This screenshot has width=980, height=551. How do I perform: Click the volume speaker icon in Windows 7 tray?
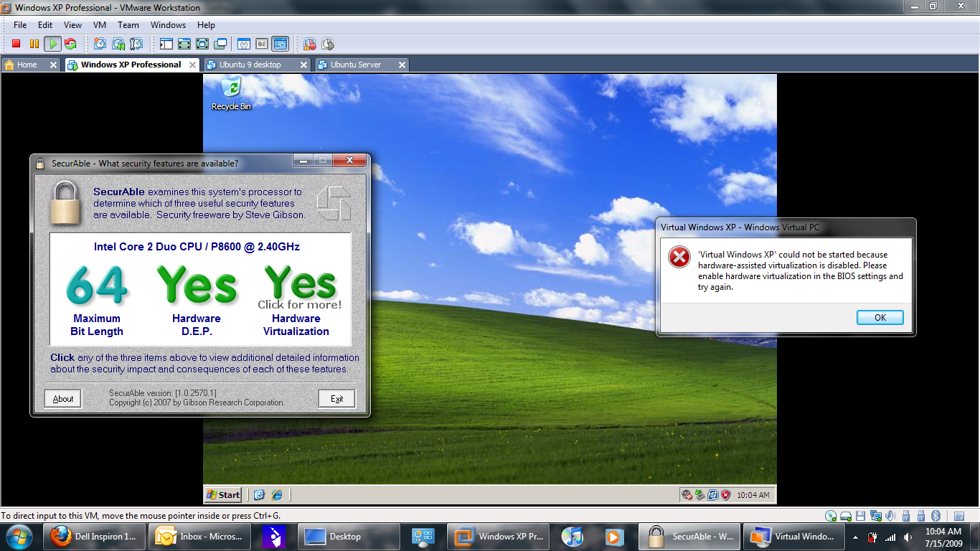[x=908, y=537]
